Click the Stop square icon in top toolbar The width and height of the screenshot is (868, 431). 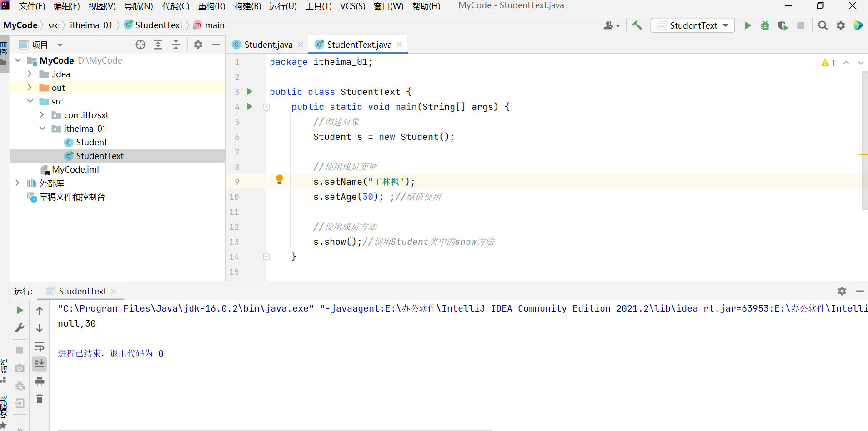pos(801,25)
